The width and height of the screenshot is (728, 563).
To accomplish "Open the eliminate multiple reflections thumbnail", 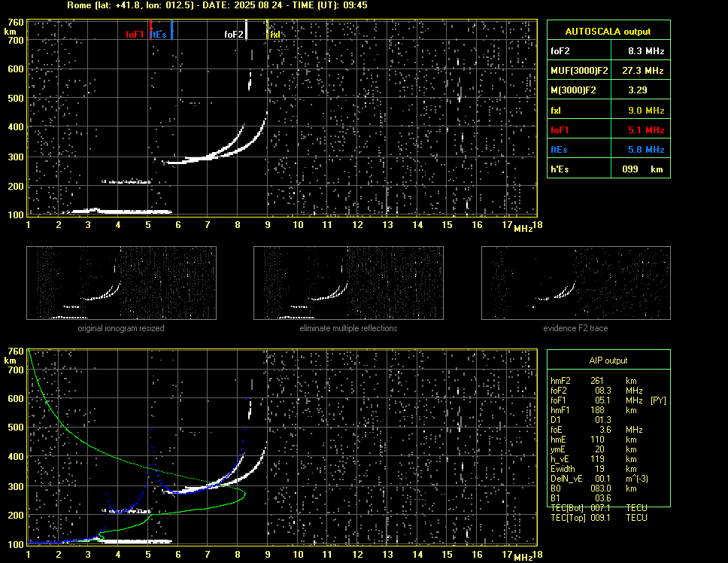I will coord(348,283).
